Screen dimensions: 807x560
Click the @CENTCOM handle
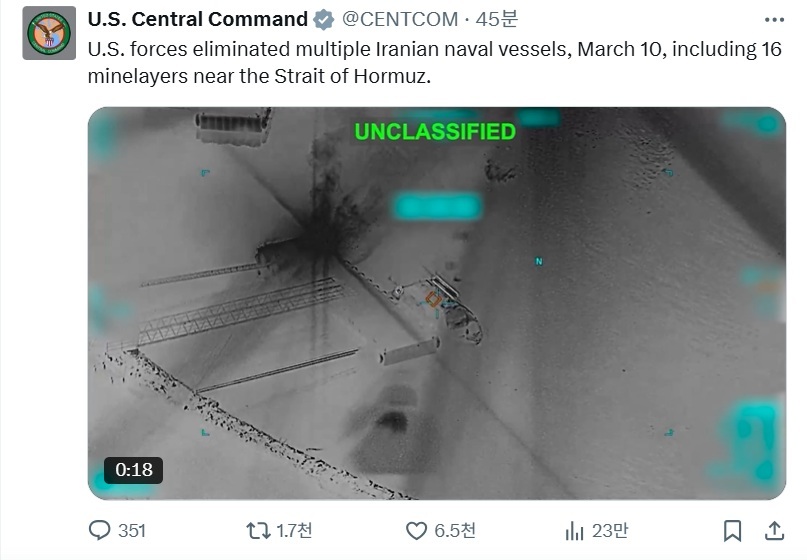(x=400, y=19)
